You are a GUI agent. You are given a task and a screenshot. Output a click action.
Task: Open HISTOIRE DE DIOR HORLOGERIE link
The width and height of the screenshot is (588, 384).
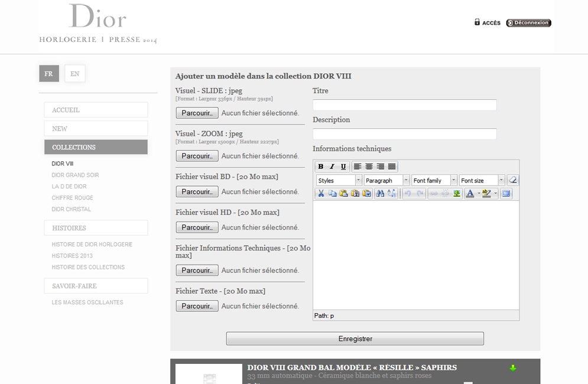pos(92,245)
